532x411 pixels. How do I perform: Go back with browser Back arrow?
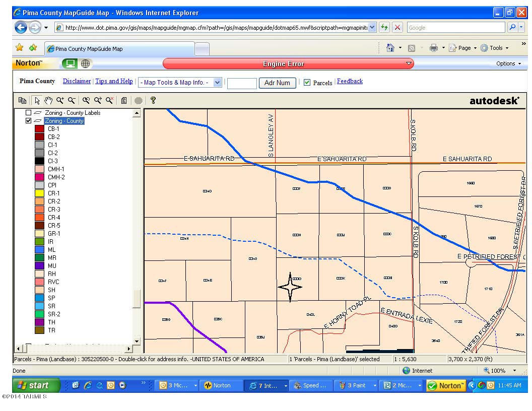coord(21,27)
